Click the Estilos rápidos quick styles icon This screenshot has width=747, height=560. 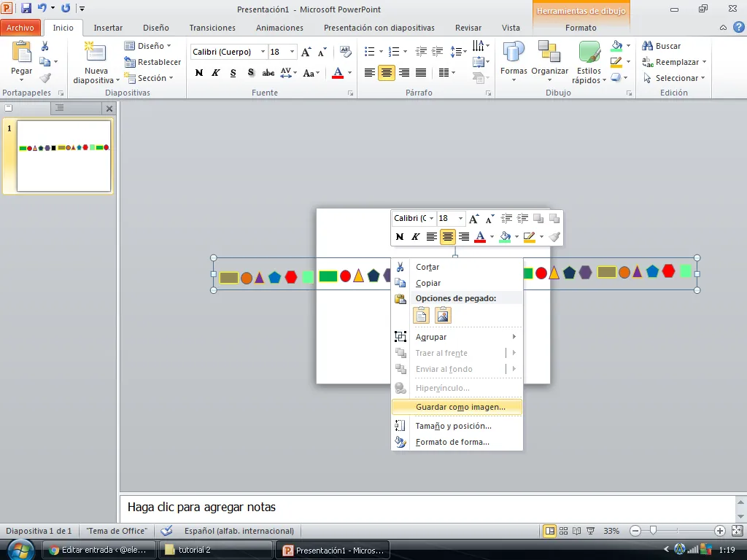tap(589, 52)
